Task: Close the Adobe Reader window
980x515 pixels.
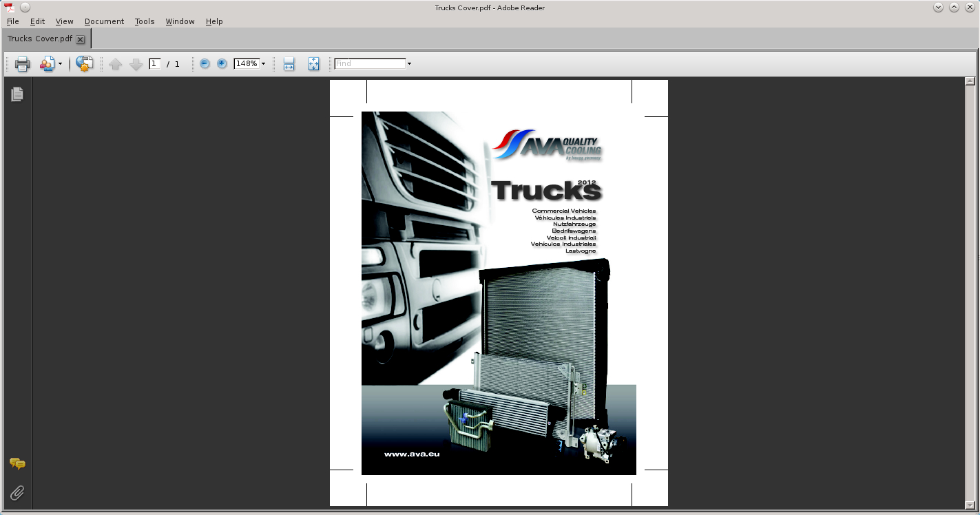Action: (x=970, y=7)
